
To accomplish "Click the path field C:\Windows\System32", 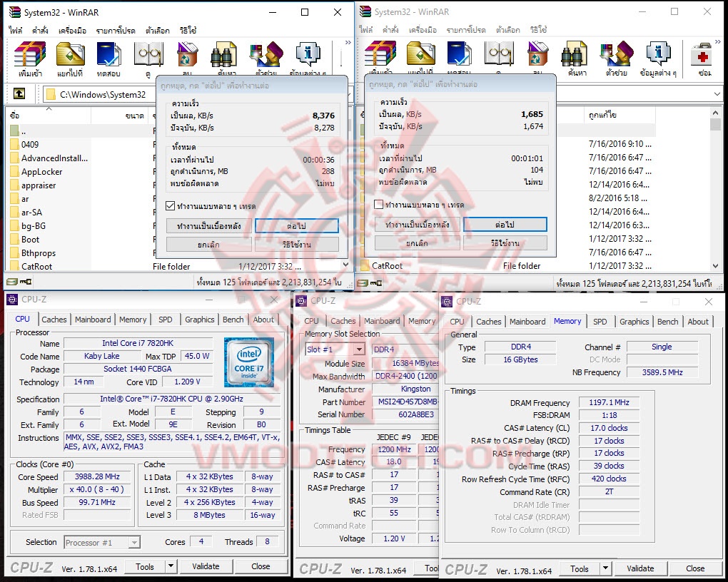I will point(102,94).
